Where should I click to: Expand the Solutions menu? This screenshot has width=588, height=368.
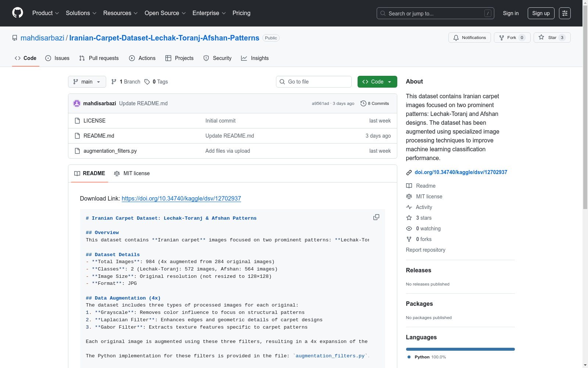(x=81, y=13)
